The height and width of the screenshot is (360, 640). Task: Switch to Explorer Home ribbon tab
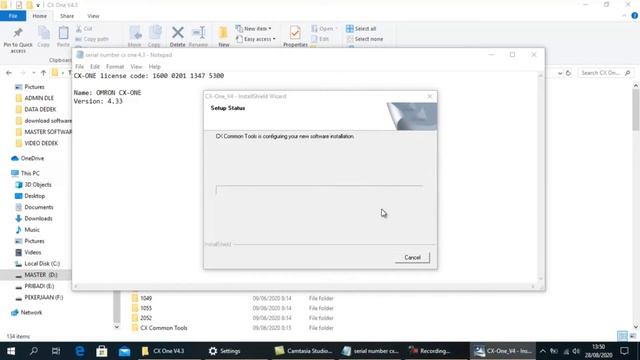tap(40, 16)
